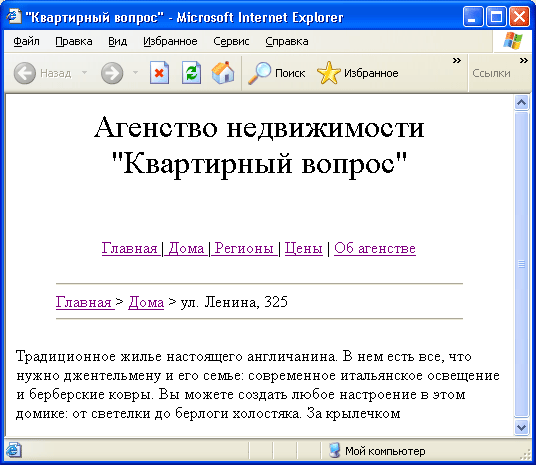Open the Файл menu
The width and height of the screenshot is (536, 465).
click(26, 41)
